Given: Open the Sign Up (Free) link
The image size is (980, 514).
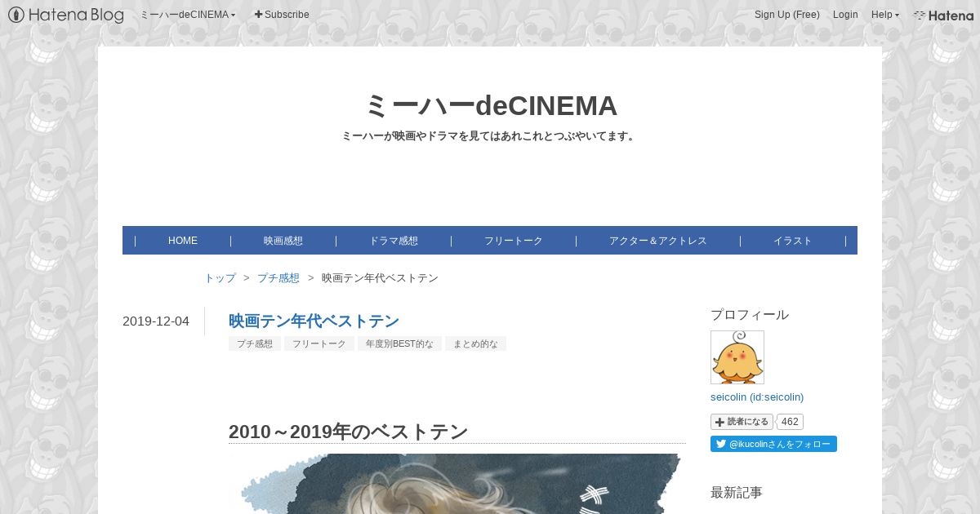Looking at the screenshot, I should tap(787, 15).
